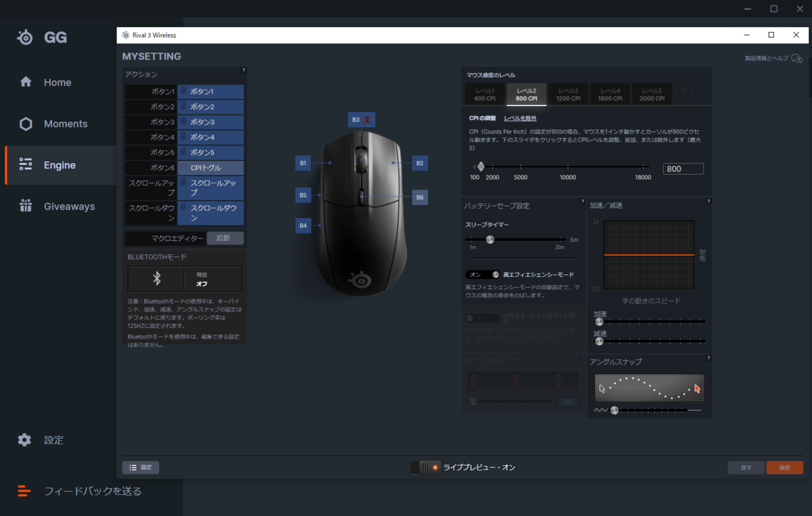This screenshot has height=516, width=812.
Task: Open the 設定 list button at bottom left
Action: click(141, 467)
